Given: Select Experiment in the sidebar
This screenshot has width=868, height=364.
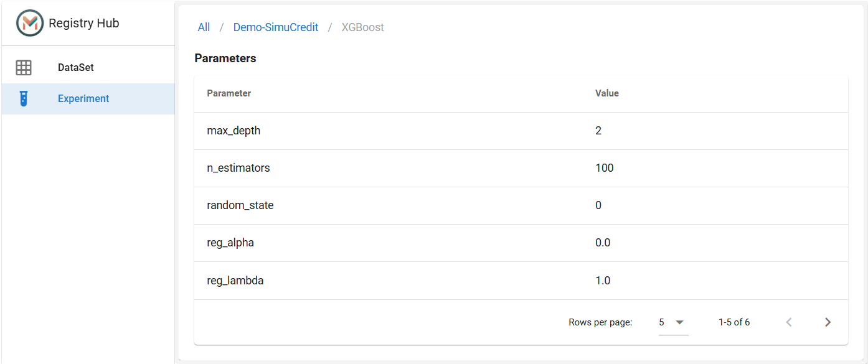Looking at the screenshot, I should point(88,98).
